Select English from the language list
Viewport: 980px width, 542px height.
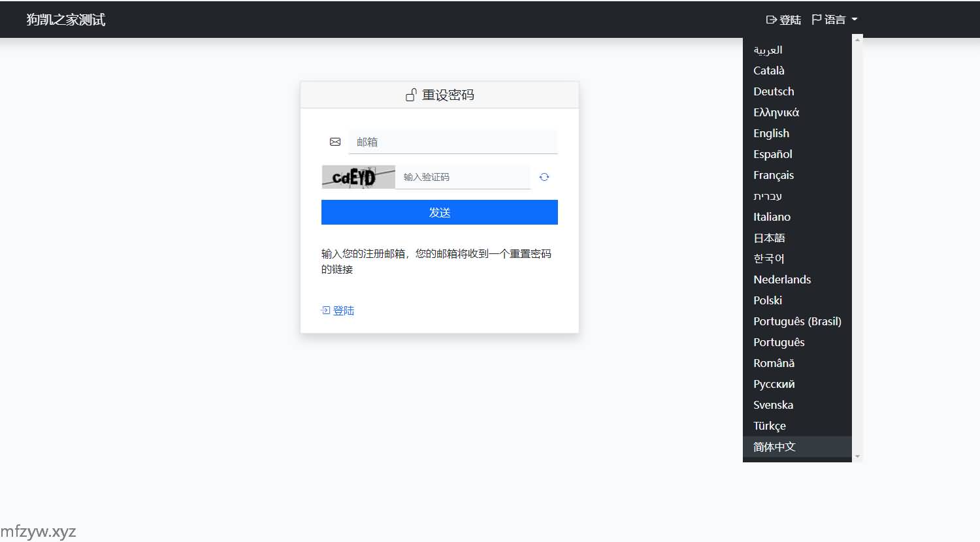click(771, 133)
